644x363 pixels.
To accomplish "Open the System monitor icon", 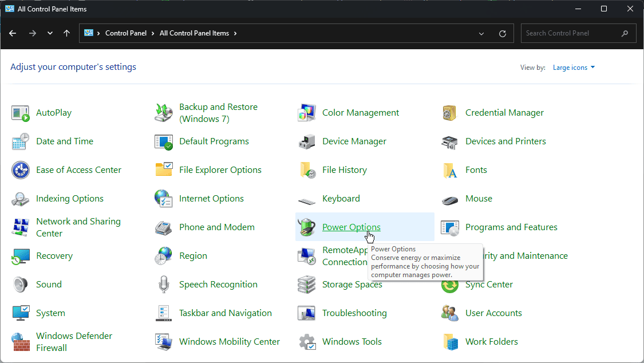I will 20,313.
